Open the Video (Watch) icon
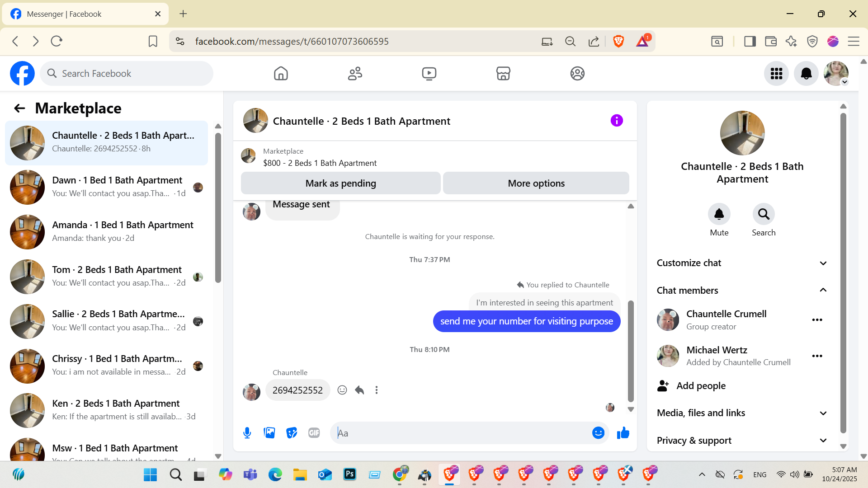 coord(429,73)
